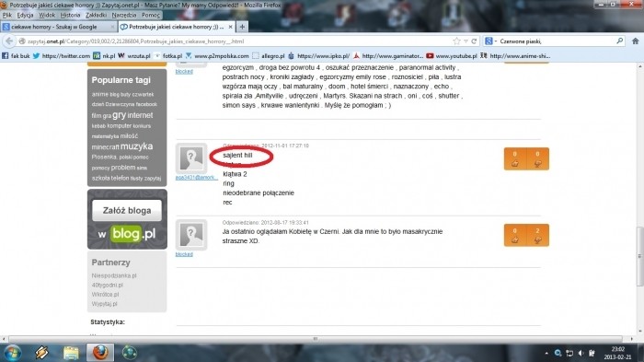Switch to the ciekawe horrory Google tab
The height and width of the screenshot is (362, 644).
pyautogui.click(x=58, y=27)
